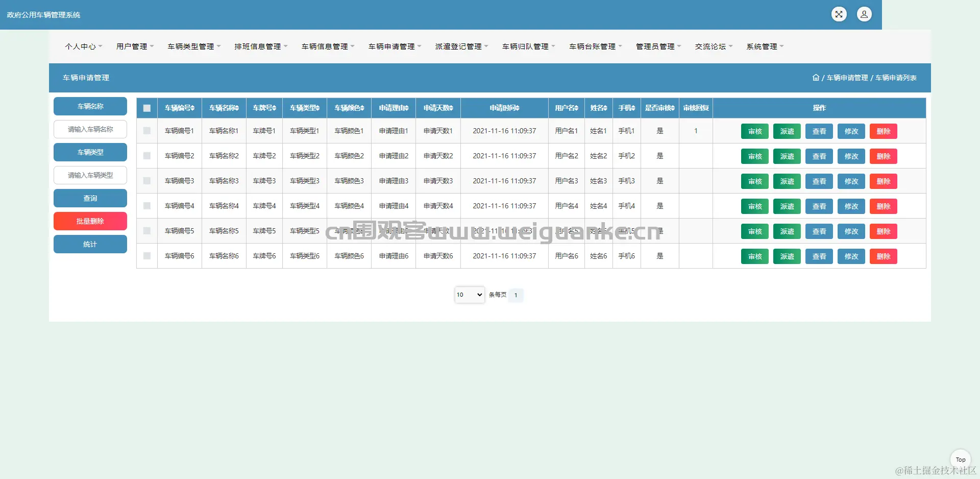980x479 pixels.
Task: Focus the 请输入车辆名称 input field
Action: 90,129
